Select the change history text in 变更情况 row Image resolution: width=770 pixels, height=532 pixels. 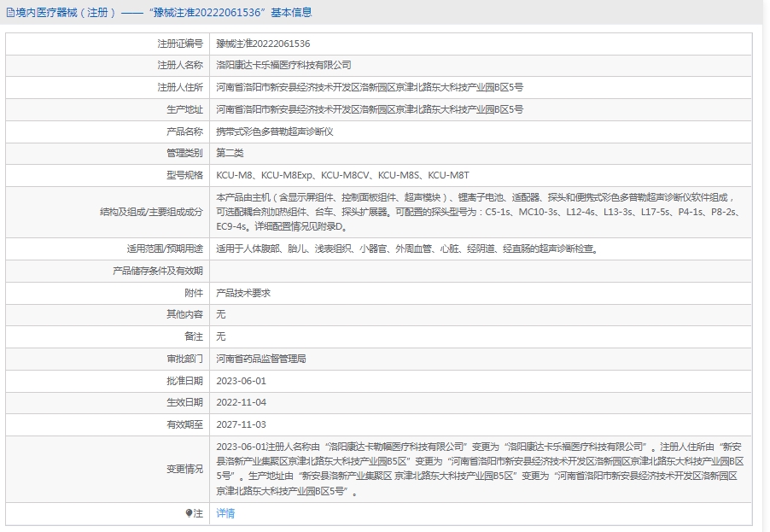(x=480, y=469)
